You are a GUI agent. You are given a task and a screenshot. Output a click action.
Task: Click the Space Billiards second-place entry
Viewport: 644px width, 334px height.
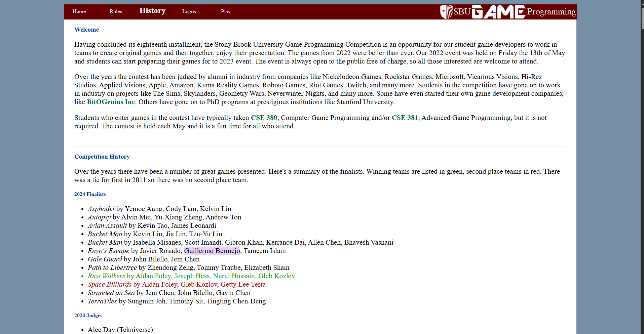click(110, 285)
